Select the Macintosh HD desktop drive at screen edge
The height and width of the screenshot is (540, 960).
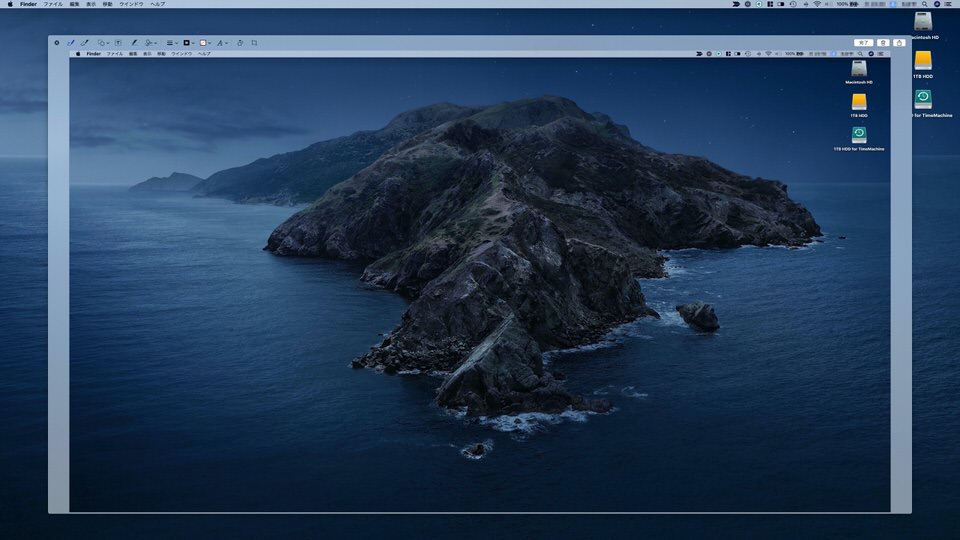[923, 22]
